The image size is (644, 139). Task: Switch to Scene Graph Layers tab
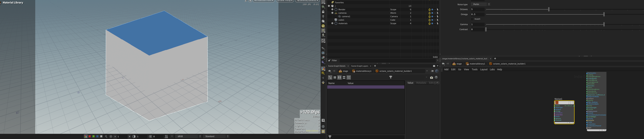pos(360,66)
